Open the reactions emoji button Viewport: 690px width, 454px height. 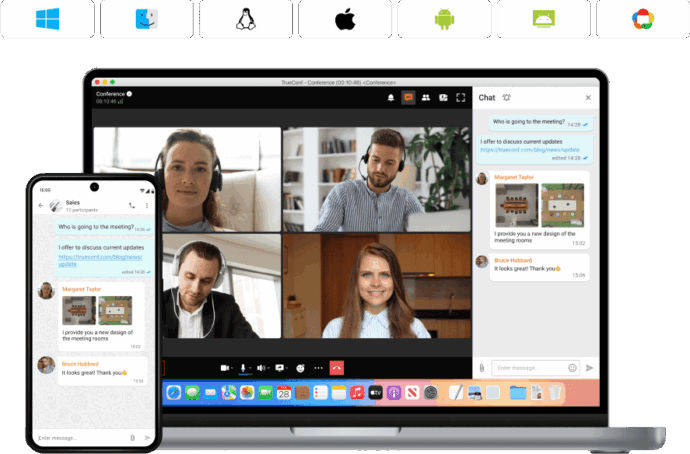tap(300, 368)
